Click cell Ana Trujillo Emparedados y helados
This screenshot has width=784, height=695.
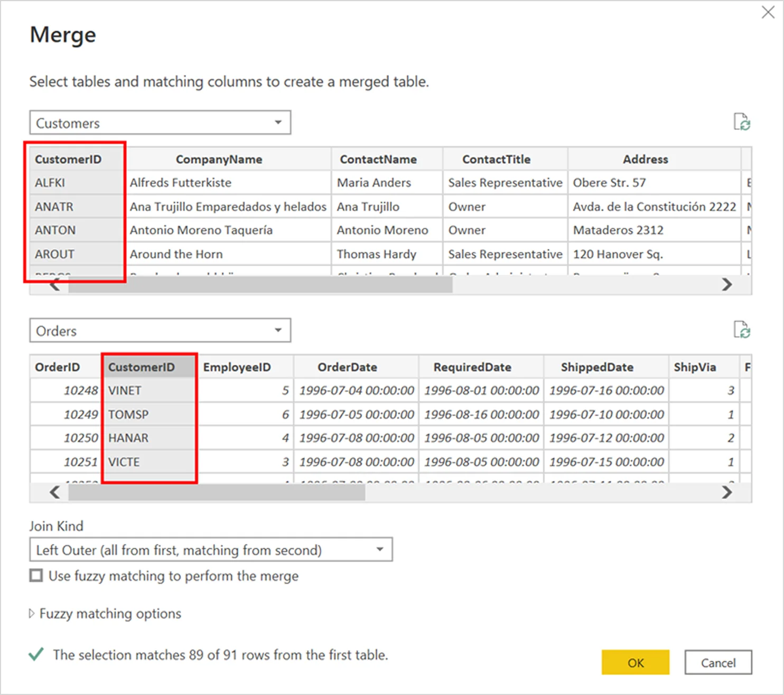229,206
